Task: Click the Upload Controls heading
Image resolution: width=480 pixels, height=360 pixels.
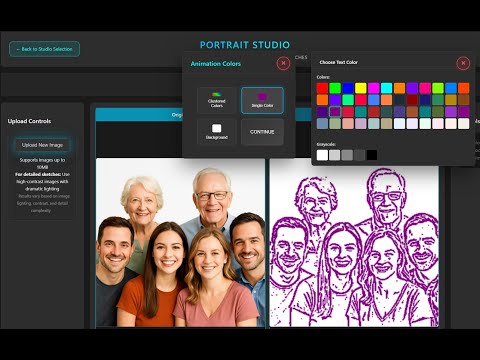Action: coord(29,121)
